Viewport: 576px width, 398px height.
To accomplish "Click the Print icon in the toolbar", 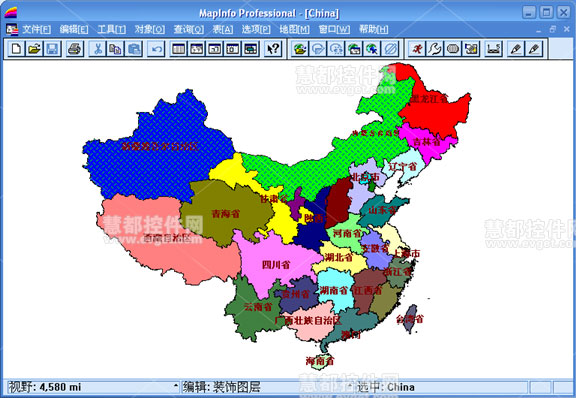I will coord(75,49).
